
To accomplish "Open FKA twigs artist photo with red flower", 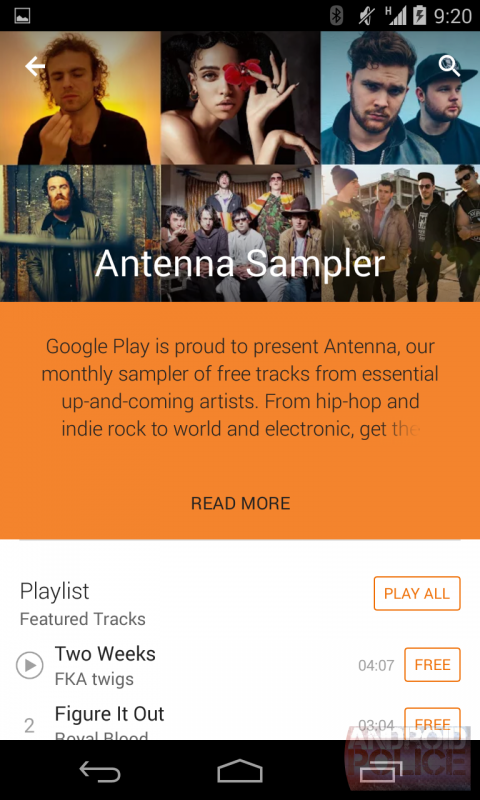I will (x=240, y=97).
